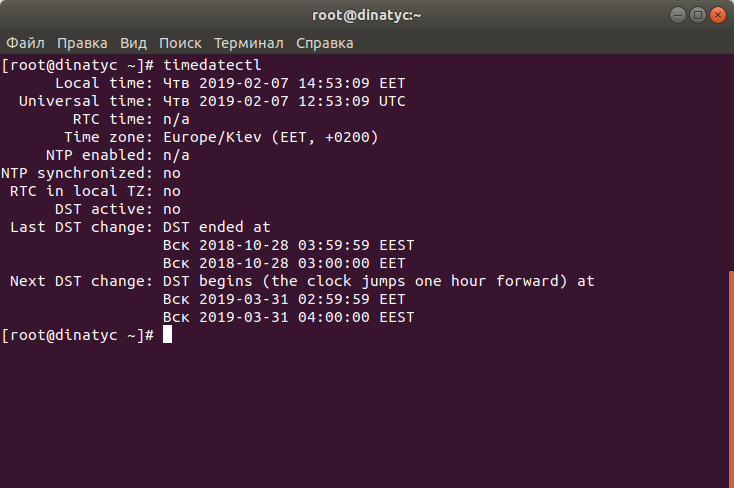Viewport: 734px width, 488px height.
Task: Click the orange vertical scrollbar
Action: 731,378
